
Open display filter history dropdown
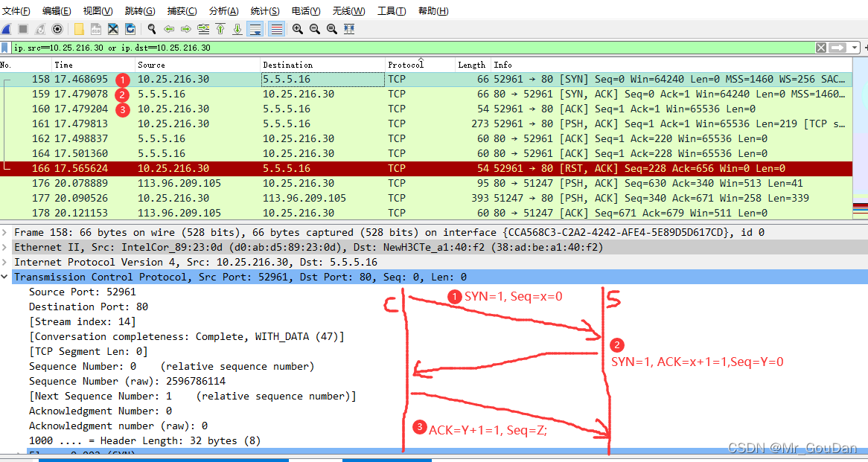pyautogui.click(x=855, y=48)
